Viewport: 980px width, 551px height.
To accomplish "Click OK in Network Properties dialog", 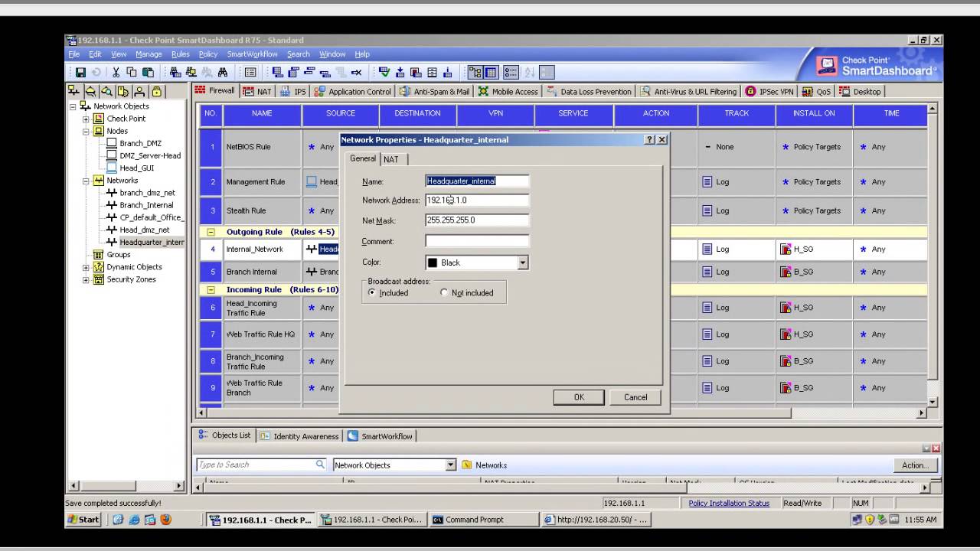I will 579,397.
